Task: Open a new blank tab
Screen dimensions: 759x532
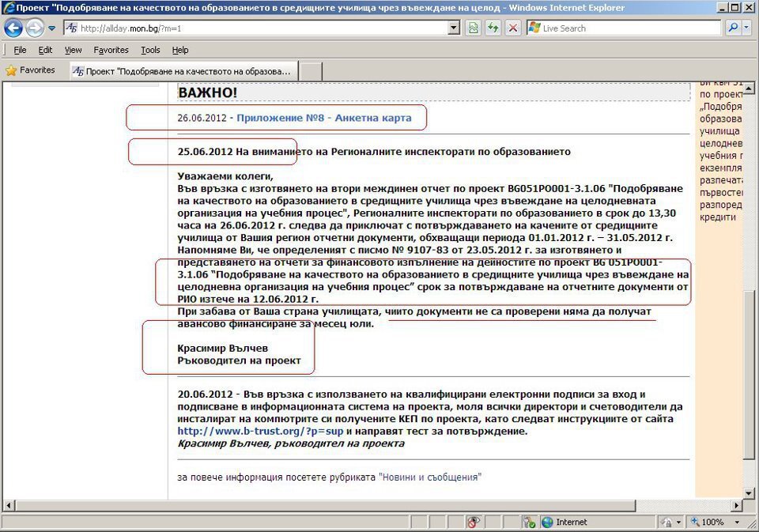Action: click(x=311, y=71)
